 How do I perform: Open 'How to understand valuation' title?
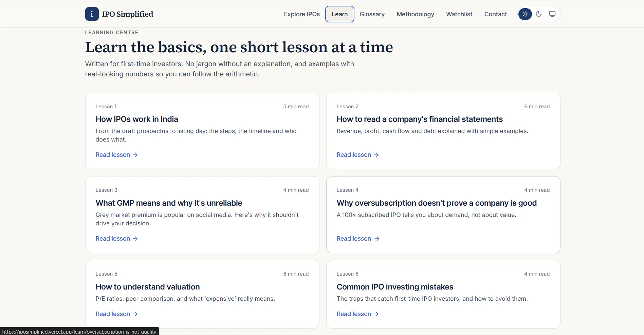pyautogui.click(x=148, y=287)
